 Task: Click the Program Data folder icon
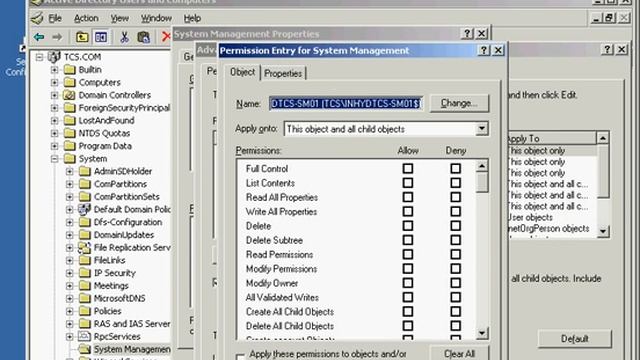[69, 146]
